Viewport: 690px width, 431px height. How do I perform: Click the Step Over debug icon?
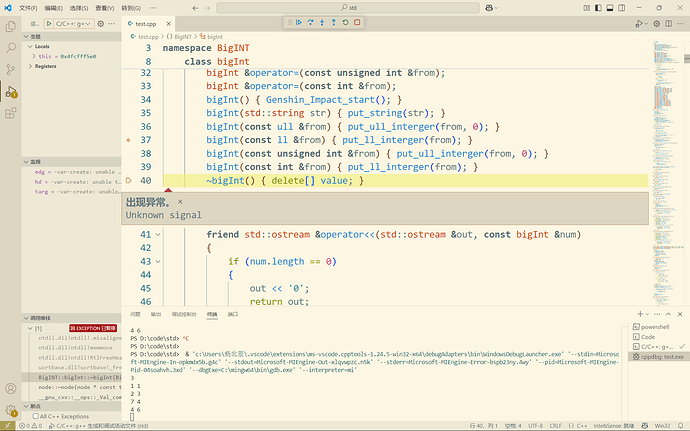coord(310,22)
